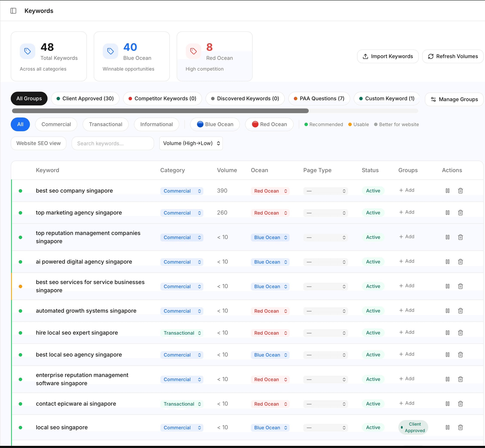Toggle the Website SEO view
This screenshot has height=448, width=485.
pyautogui.click(x=38, y=143)
